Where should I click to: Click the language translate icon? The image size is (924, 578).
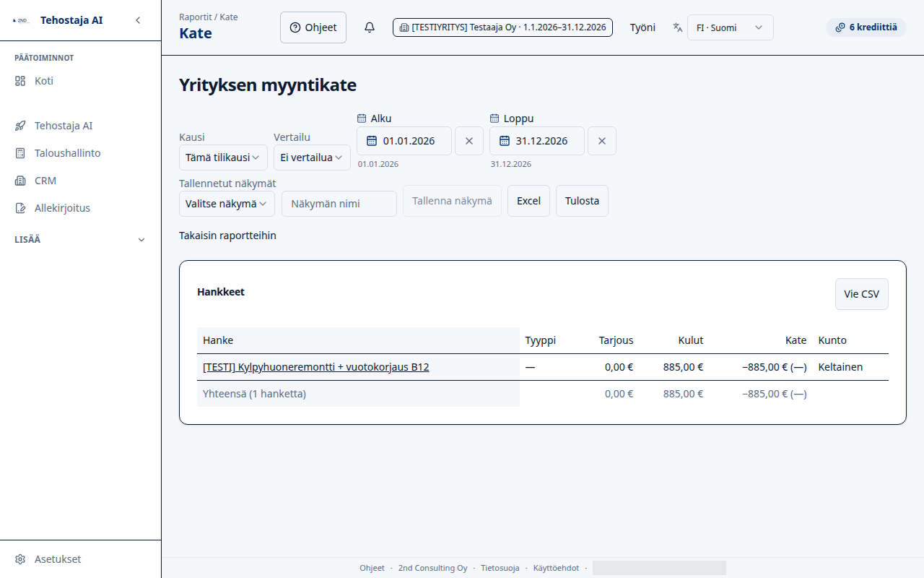tap(678, 27)
